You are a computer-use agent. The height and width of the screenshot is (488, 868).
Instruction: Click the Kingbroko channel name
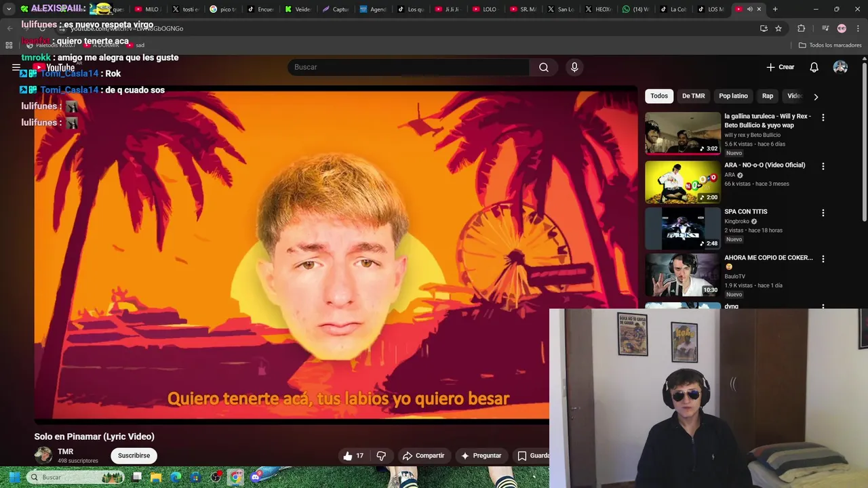(x=736, y=221)
